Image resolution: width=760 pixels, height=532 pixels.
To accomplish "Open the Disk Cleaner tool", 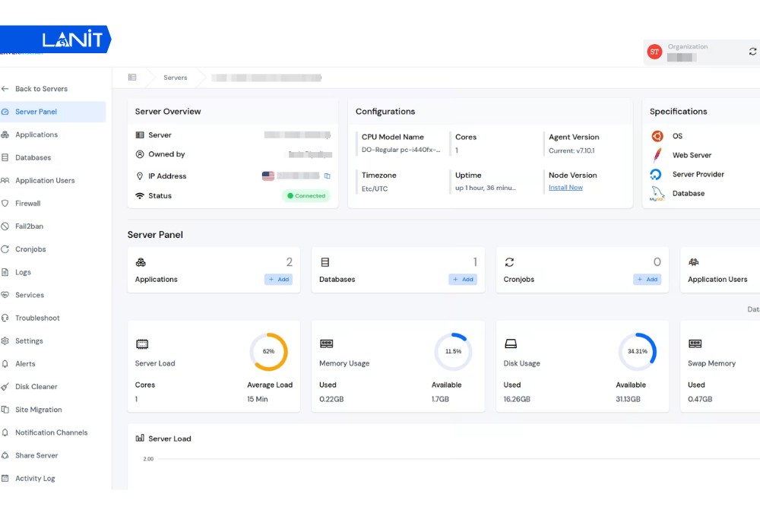I will click(35, 386).
